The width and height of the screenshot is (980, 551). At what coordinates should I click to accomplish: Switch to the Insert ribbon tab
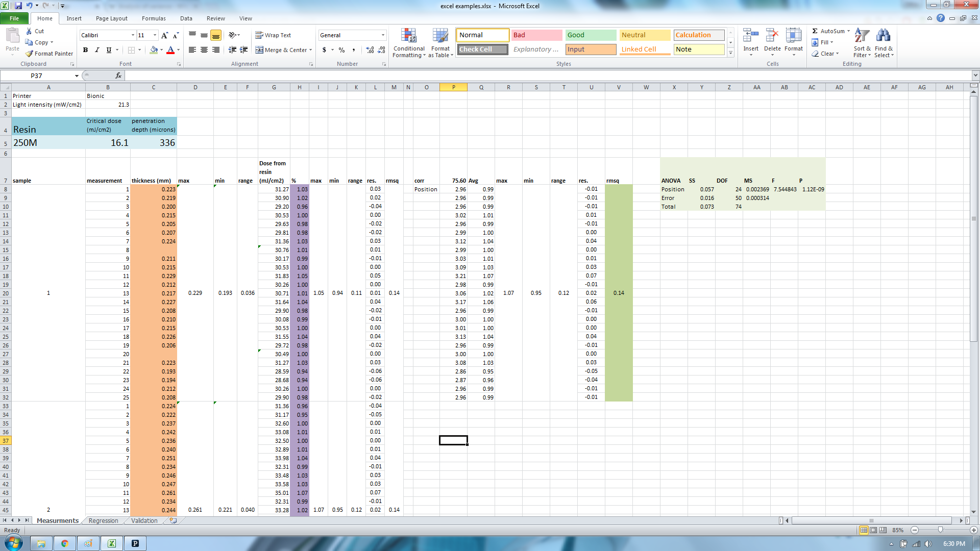coord(74,18)
